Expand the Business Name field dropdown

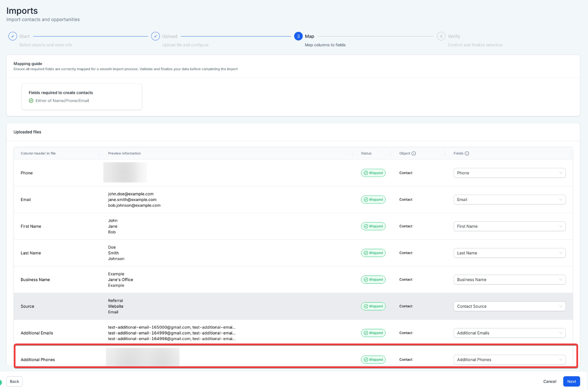[509, 280]
